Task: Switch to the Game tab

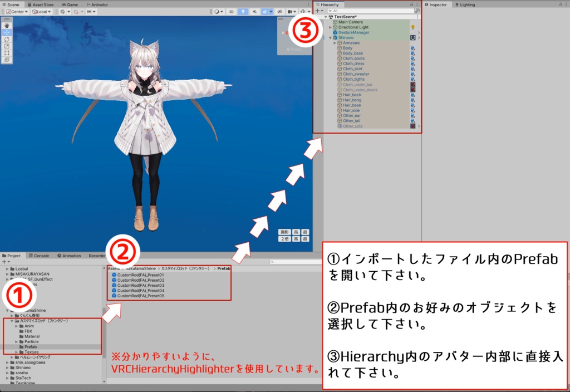Action: pyautogui.click(x=70, y=4)
